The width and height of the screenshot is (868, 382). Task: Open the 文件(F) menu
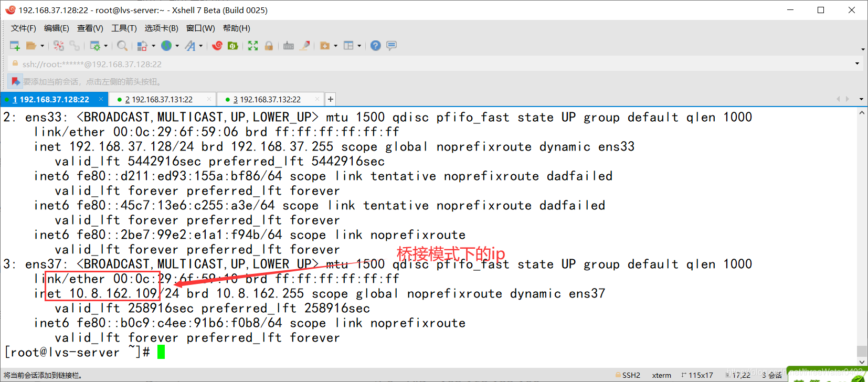point(24,28)
